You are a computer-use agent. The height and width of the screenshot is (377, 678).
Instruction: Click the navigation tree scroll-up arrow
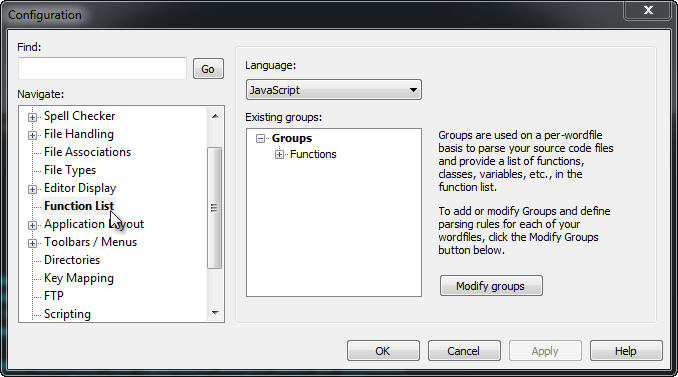coord(215,116)
